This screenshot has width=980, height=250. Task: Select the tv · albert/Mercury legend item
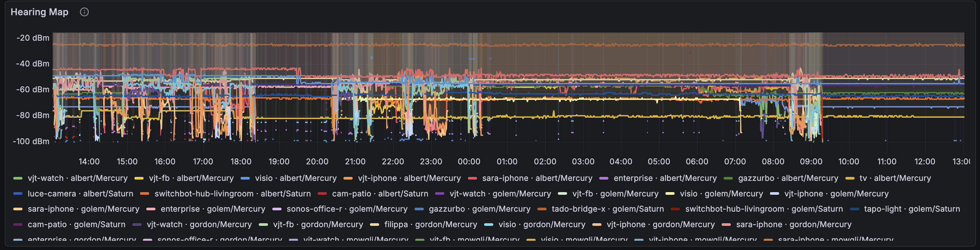click(x=895, y=178)
